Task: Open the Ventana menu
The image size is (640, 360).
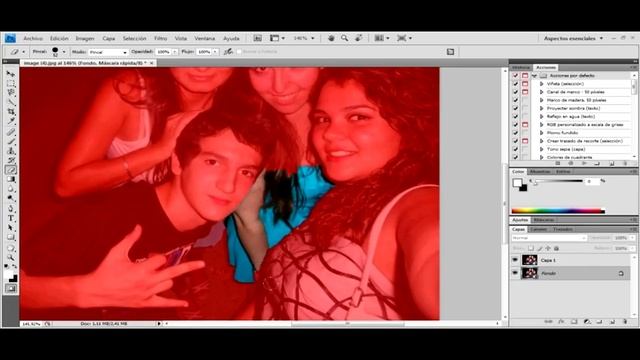Action: coord(204,38)
